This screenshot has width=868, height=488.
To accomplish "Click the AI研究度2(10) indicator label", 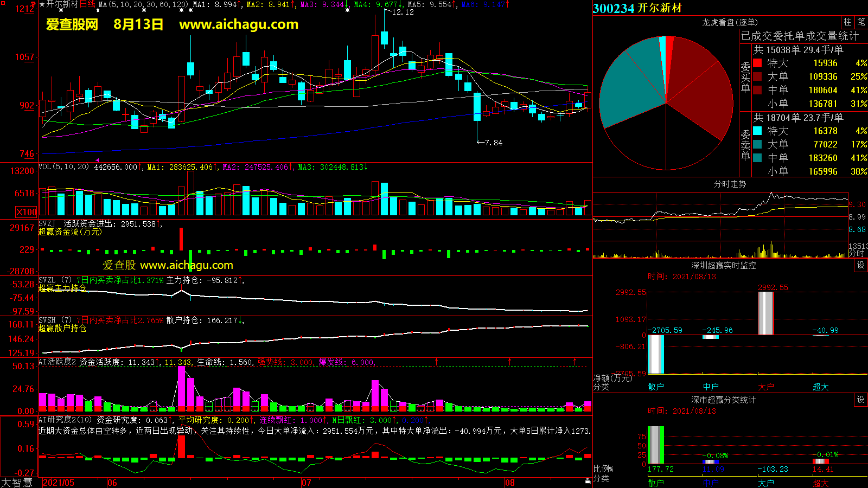I will click(x=65, y=420).
